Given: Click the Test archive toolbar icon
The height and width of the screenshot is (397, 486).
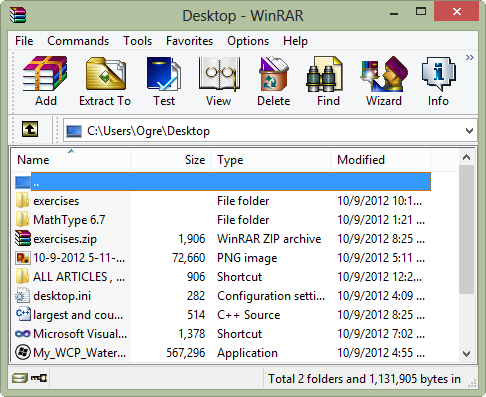Looking at the screenshot, I should [164, 74].
